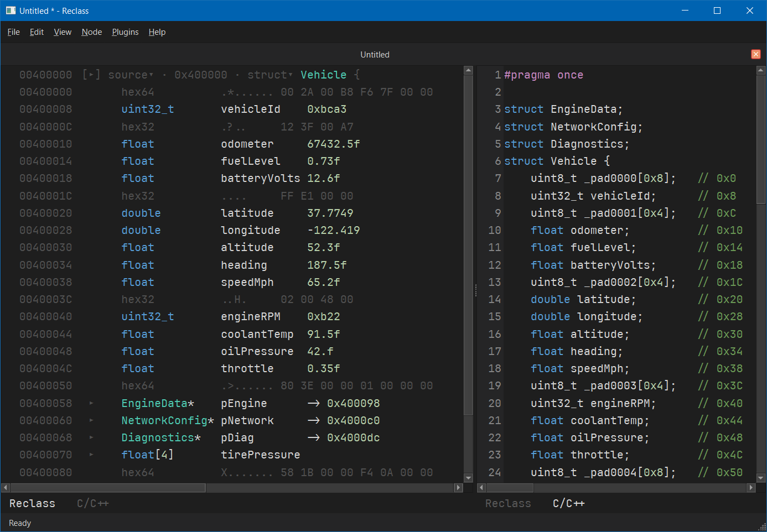
Task: Click the EngineData* pointer type
Action: click(x=158, y=403)
